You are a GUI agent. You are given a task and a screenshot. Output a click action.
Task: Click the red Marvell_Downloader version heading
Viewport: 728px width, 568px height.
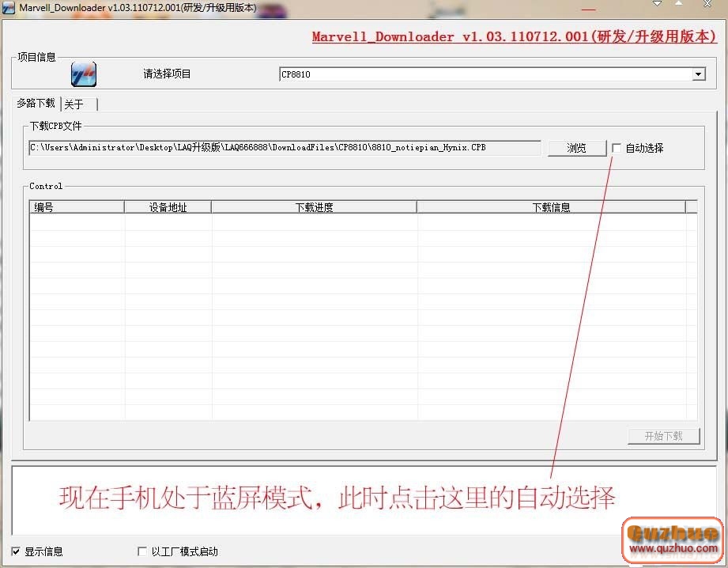point(515,36)
